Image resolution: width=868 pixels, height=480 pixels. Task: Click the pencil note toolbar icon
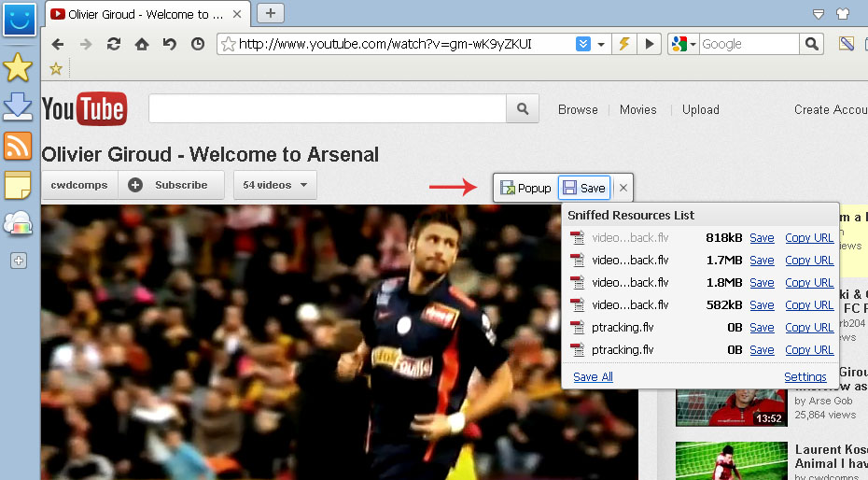pyautogui.click(x=847, y=43)
